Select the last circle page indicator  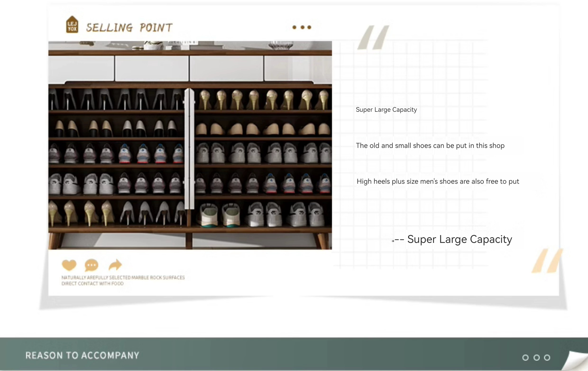pos(547,357)
